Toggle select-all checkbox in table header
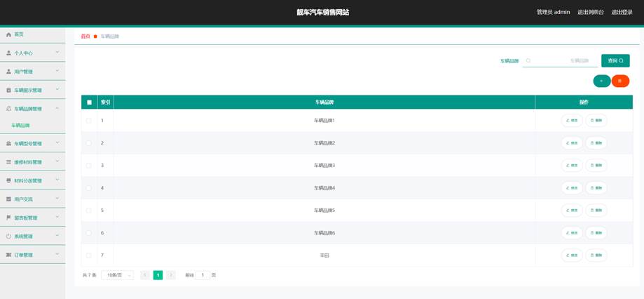Screen dimensions: 644x299 click(89, 102)
